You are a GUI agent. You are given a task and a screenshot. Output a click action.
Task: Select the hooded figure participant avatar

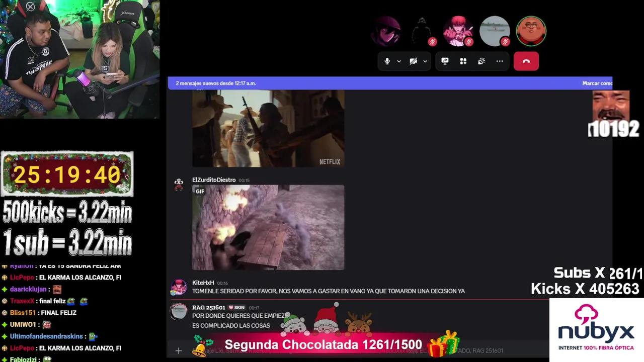pyautogui.click(x=422, y=31)
